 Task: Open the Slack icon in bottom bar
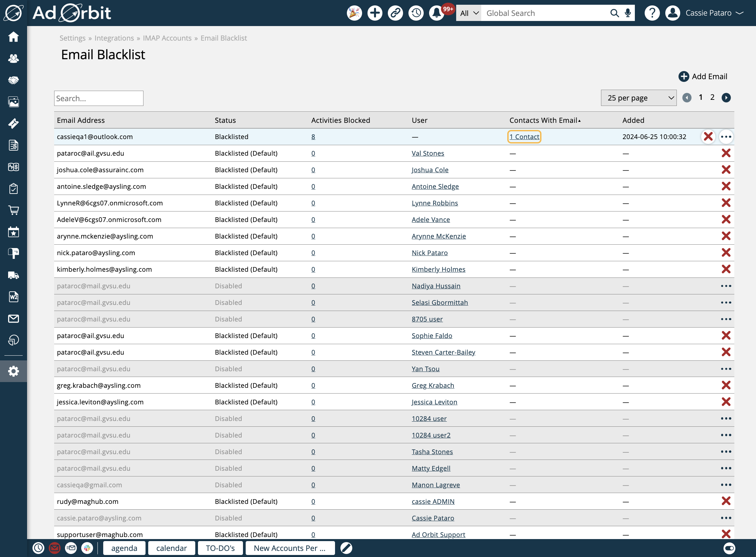(x=87, y=548)
